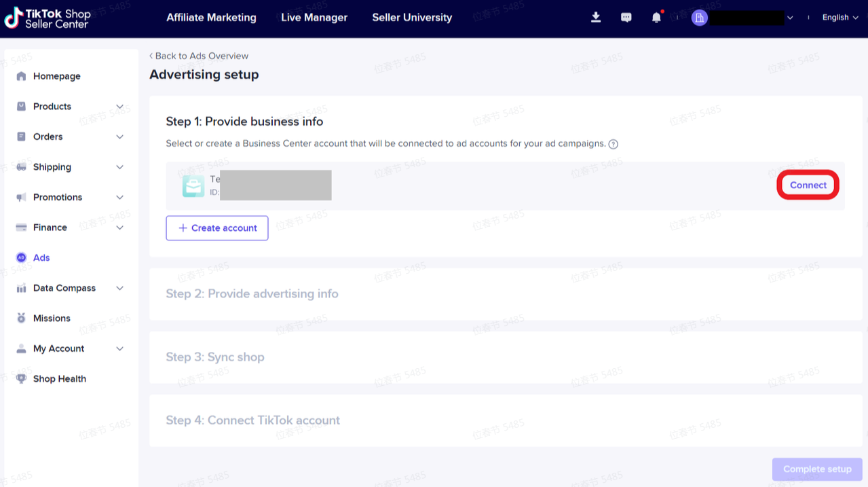Open Shop Health from the sidebar
Screen dimensions: 868x487
[x=60, y=379]
